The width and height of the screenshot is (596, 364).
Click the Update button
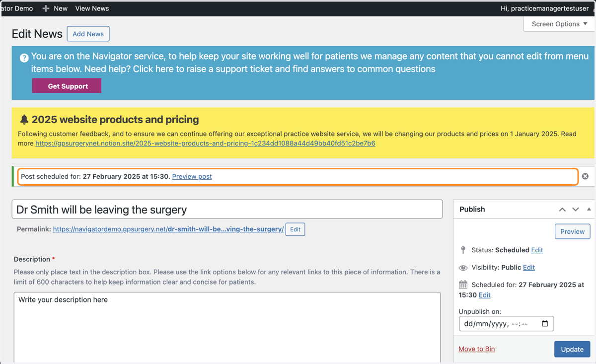[572, 349]
